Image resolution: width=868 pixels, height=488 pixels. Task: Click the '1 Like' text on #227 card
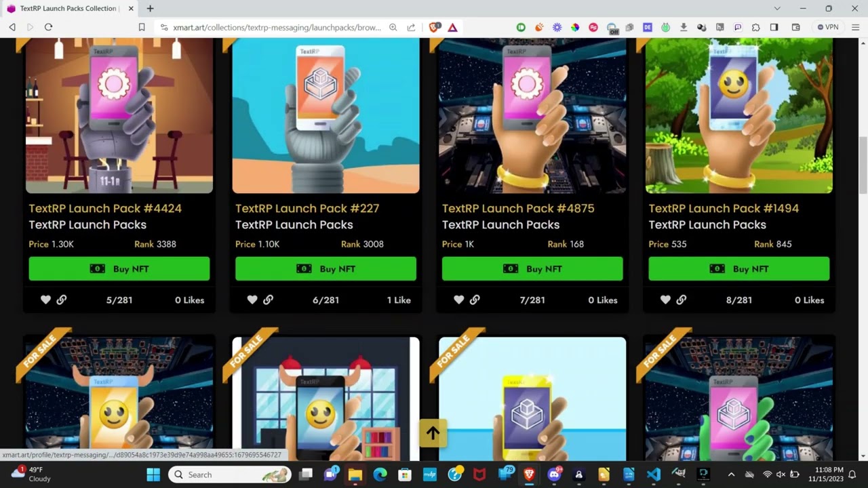pos(399,300)
